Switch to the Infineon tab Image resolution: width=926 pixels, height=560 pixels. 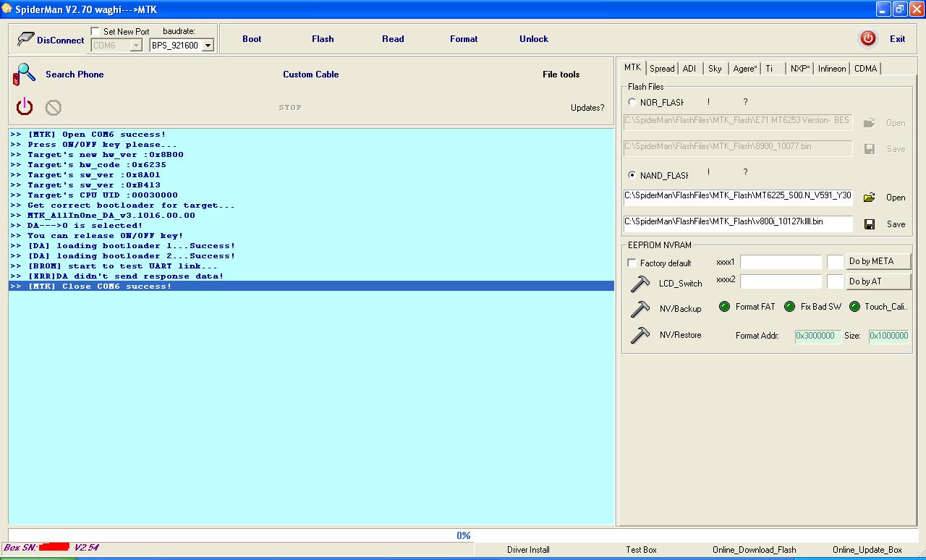832,69
